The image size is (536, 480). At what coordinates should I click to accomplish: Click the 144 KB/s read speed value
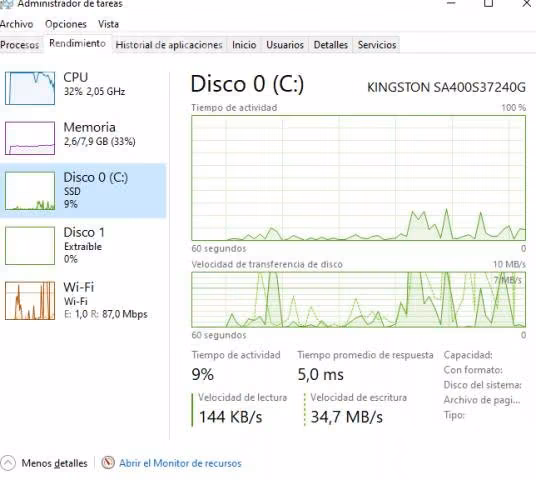(230, 417)
